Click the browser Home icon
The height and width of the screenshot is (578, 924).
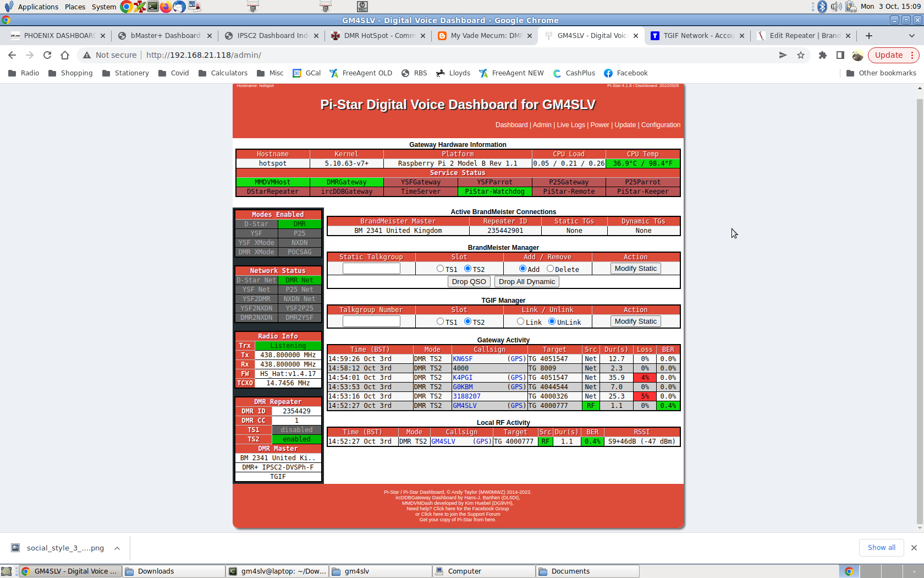(65, 55)
